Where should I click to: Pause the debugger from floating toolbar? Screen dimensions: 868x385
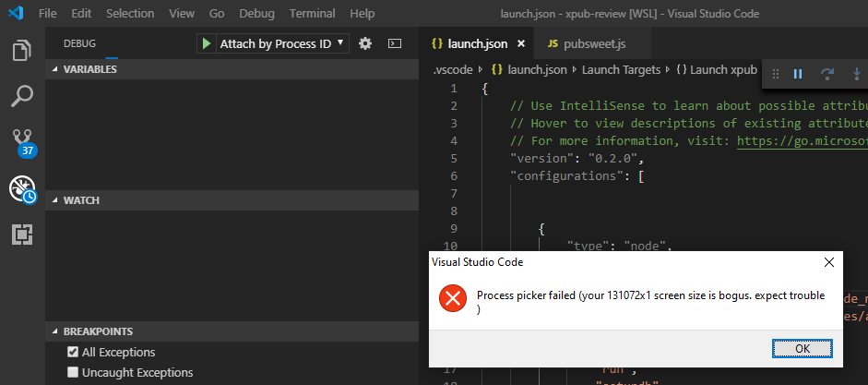point(799,74)
